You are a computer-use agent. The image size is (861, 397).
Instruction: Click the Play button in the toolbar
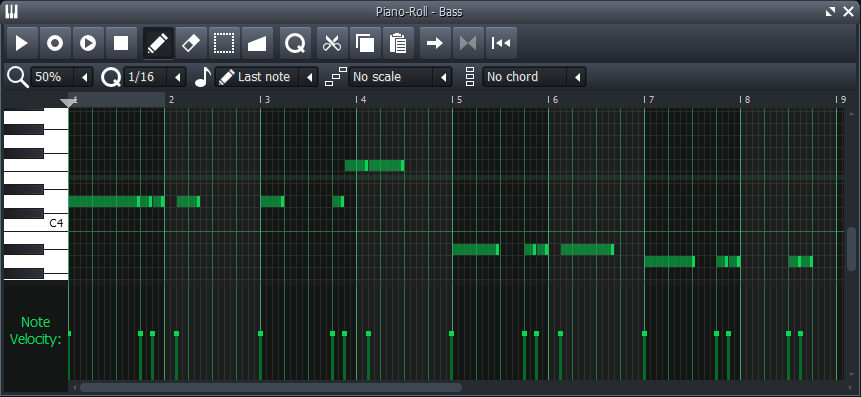[22, 43]
